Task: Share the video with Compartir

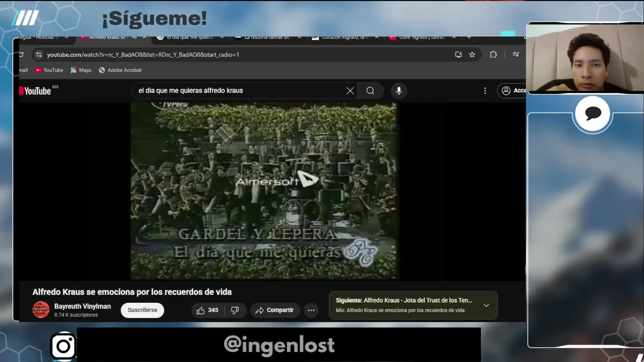Action: tap(274, 310)
